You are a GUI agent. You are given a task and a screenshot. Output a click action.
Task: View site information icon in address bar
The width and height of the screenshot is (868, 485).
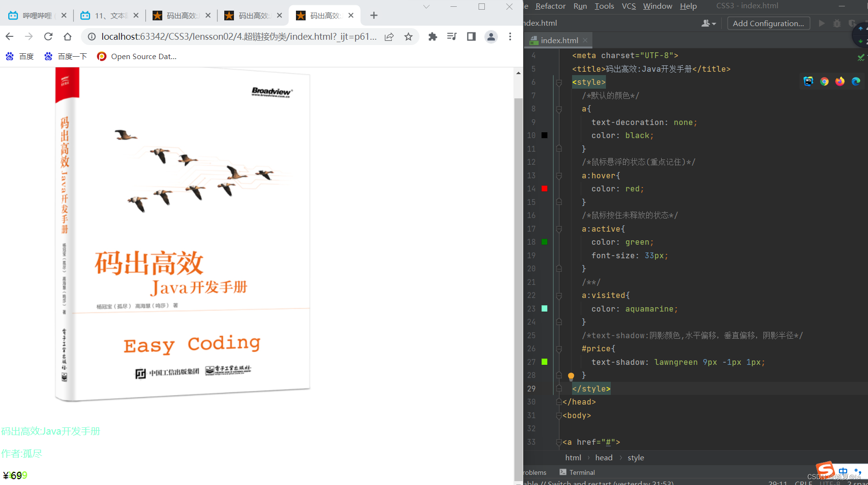click(x=92, y=37)
